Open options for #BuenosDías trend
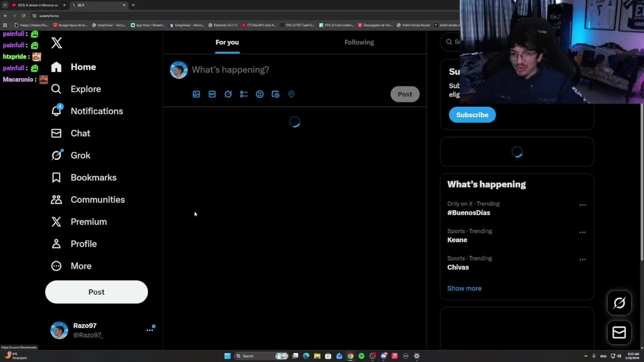 point(583,205)
